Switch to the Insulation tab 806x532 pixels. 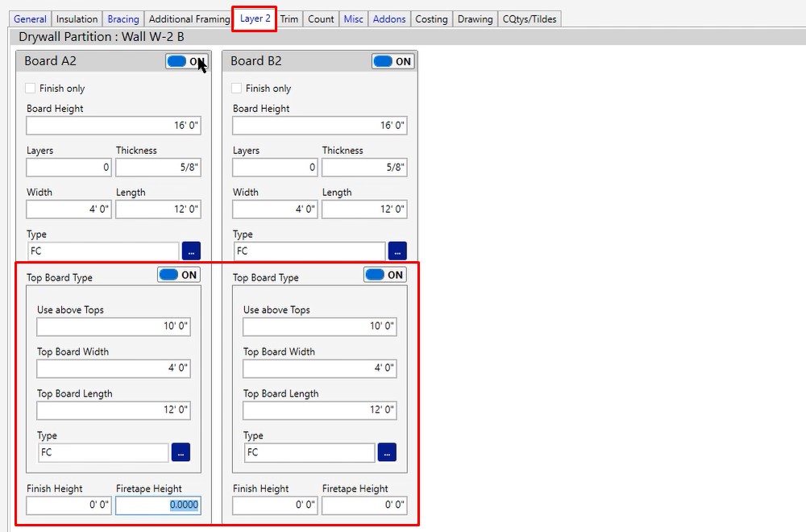77,19
